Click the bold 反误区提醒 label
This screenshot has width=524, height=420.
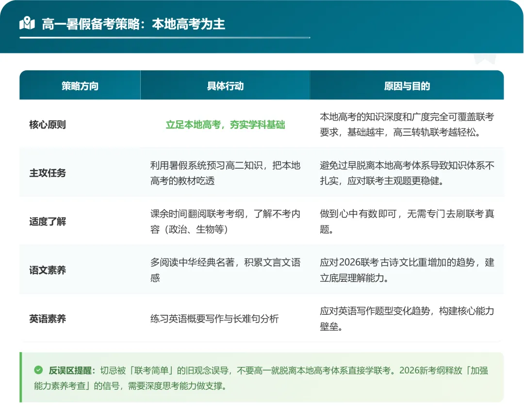[72, 370]
